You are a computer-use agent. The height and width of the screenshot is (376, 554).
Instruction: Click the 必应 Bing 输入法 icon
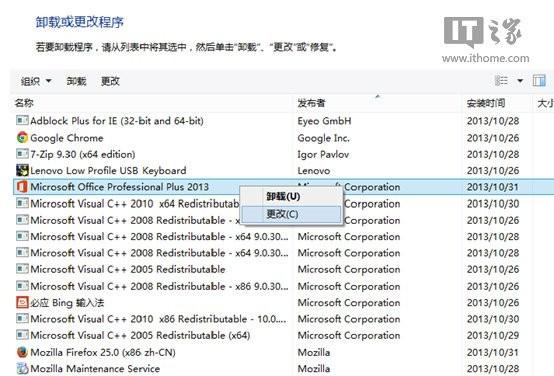pos(22,302)
